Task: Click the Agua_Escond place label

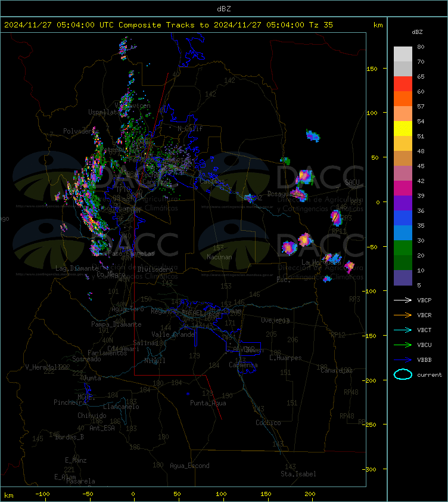Action: 189,466
